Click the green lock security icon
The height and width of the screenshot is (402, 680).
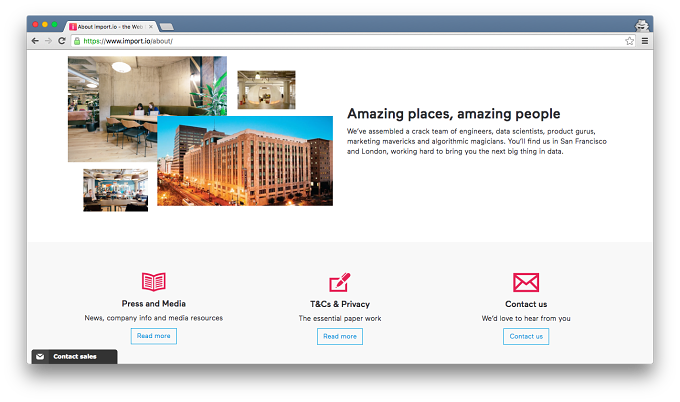click(x=77, y=41)
